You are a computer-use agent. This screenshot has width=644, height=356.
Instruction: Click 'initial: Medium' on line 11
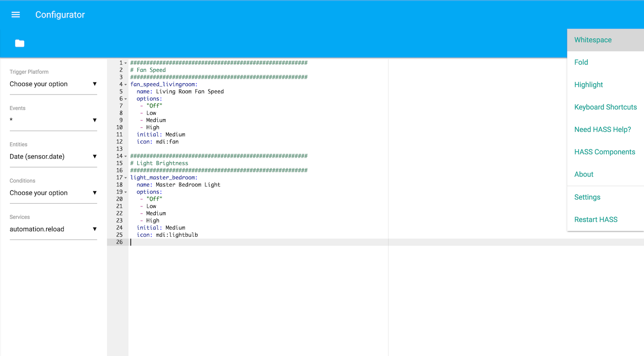point(161,134)
